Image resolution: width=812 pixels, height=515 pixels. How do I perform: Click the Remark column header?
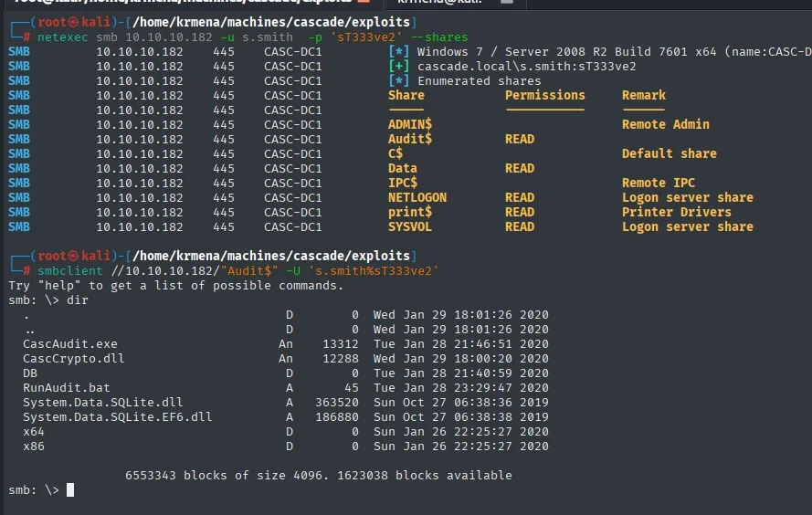pyautogui.click(x=644, y=95)
